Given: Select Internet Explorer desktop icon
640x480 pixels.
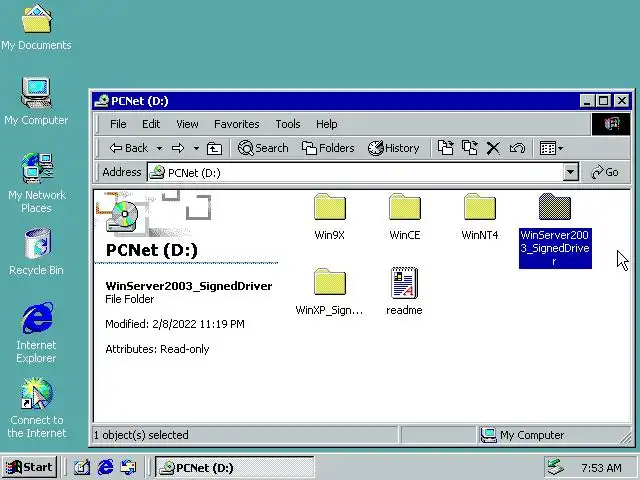Looking at the screenshot, I should pyautogui.click(x=36, y=333).
